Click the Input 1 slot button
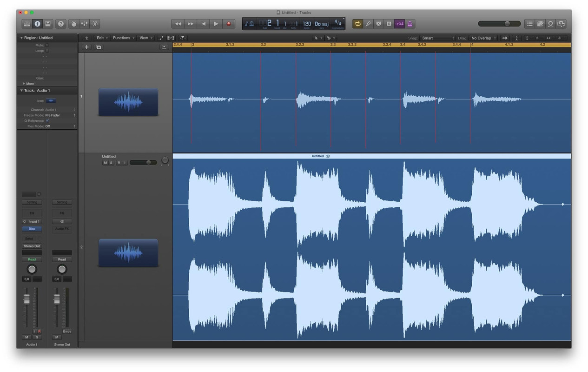Screen dimensions: 588x372 pyautogui.click(x=34, y=221)
